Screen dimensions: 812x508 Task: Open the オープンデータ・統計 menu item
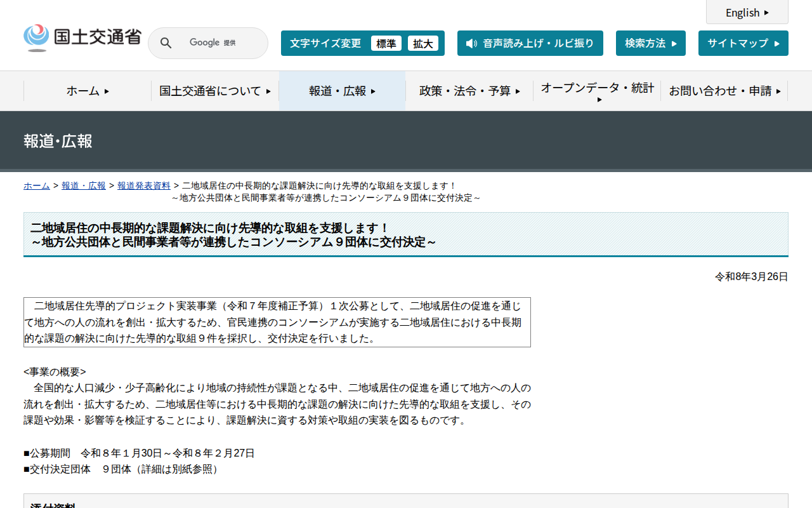coord(597,91)
